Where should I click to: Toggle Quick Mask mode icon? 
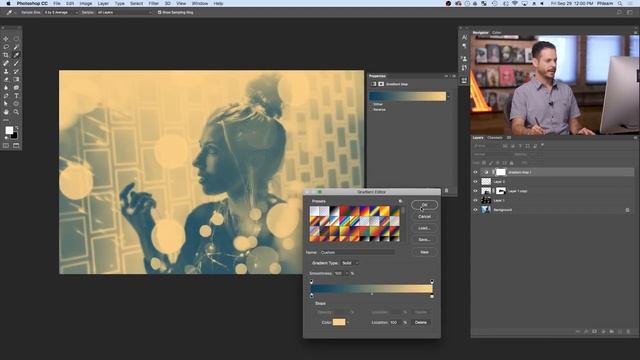click(x=6, y=145)
